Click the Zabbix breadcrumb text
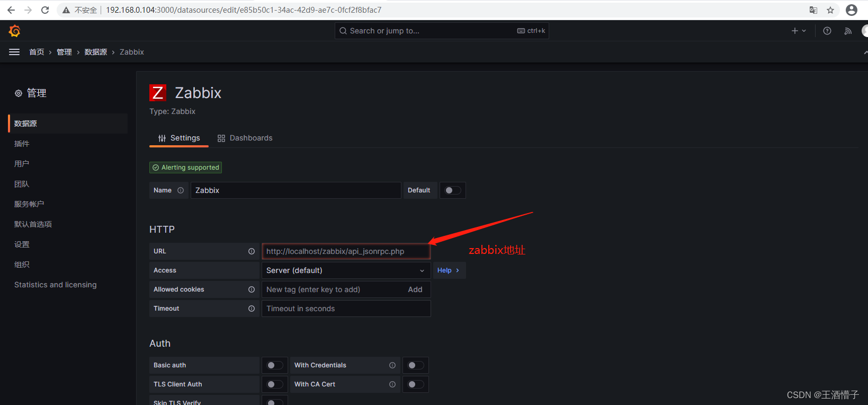 pos(132,52)
